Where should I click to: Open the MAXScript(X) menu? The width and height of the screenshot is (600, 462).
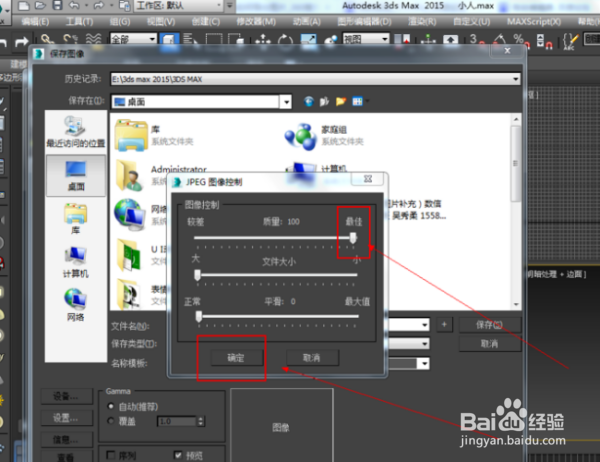click(534, 21)
